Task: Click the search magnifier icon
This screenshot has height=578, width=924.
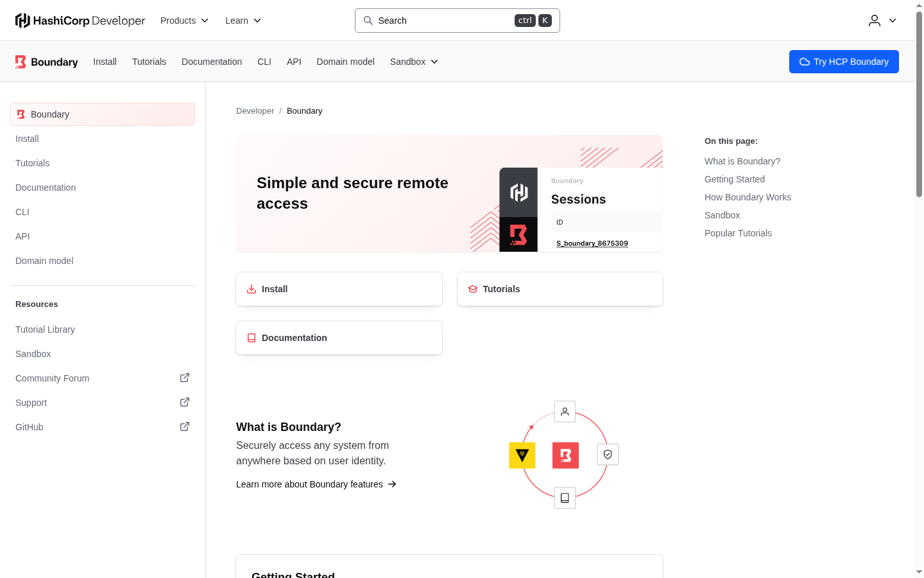Action: coord(368,21)
